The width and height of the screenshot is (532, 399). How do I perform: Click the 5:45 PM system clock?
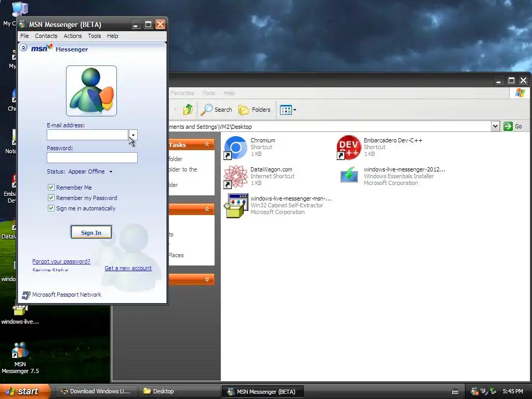(x=513, y=392)
